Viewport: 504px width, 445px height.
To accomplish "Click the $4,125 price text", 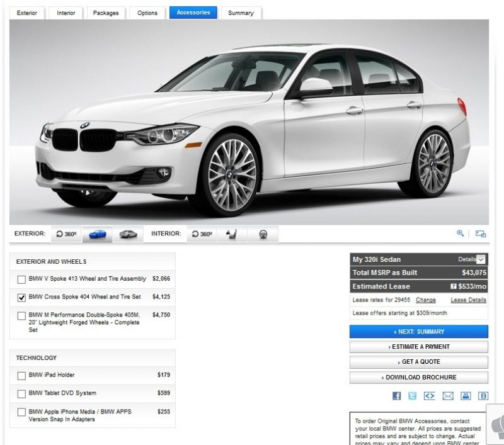I will click(x=161, y=296).
